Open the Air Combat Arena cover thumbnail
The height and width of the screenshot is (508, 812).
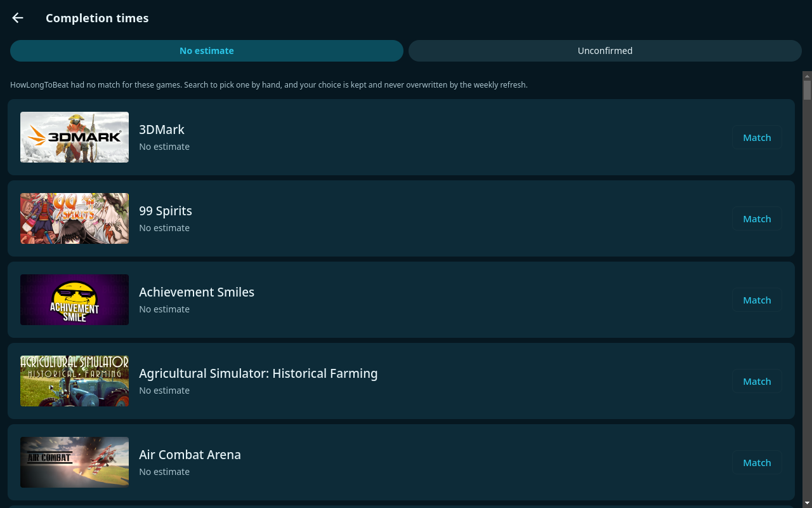[74, 462]
